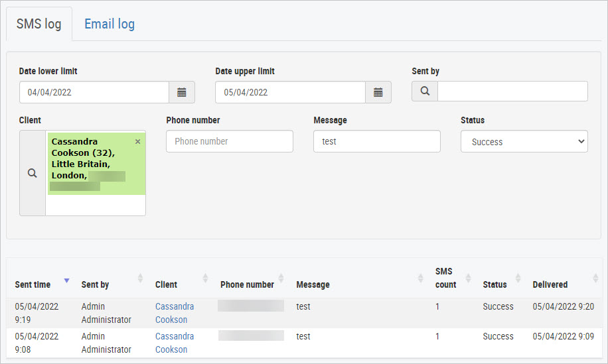Click the Success status in 9:08 row

point(498,336)
